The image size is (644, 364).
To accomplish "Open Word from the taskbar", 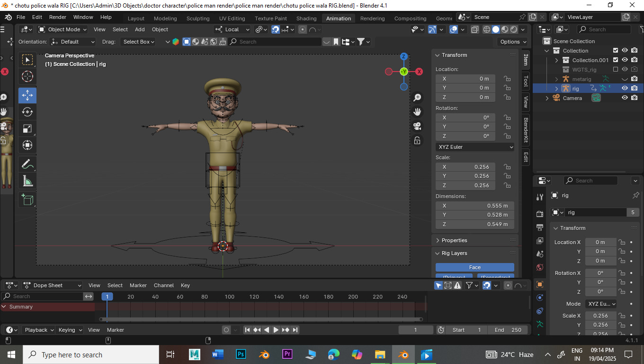I will 217,355.
